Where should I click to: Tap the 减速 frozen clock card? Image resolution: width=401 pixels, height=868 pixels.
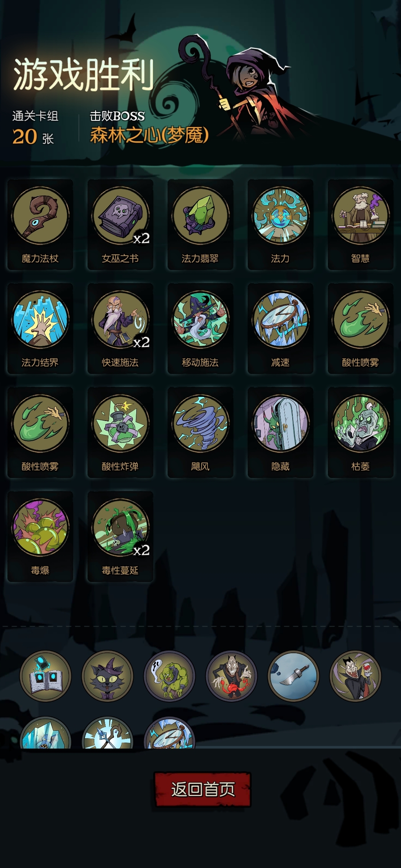pos(280,328)
